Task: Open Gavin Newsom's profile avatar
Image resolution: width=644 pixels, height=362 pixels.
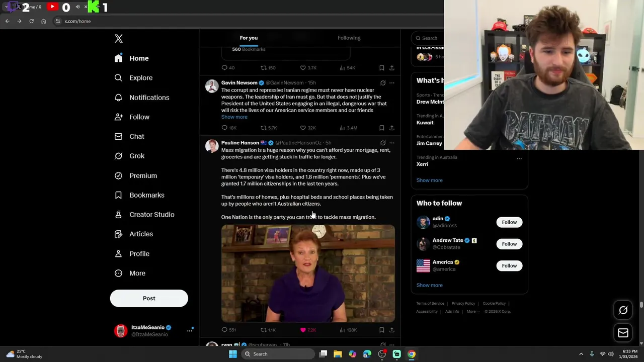Action: [x=212, y=86]
